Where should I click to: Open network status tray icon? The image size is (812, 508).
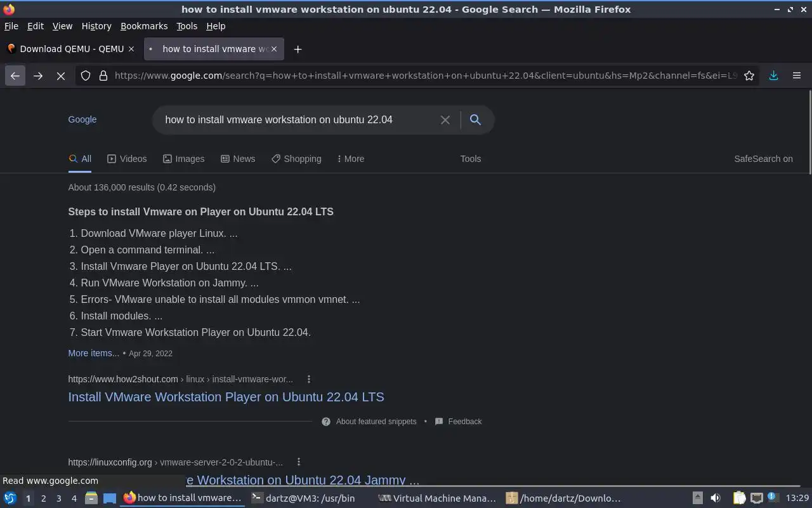click(756, 498)
